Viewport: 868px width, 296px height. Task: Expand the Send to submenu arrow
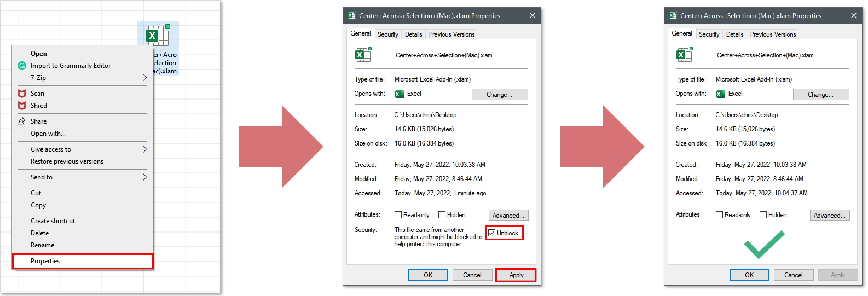pyautogui.click(x=144, y=177)
